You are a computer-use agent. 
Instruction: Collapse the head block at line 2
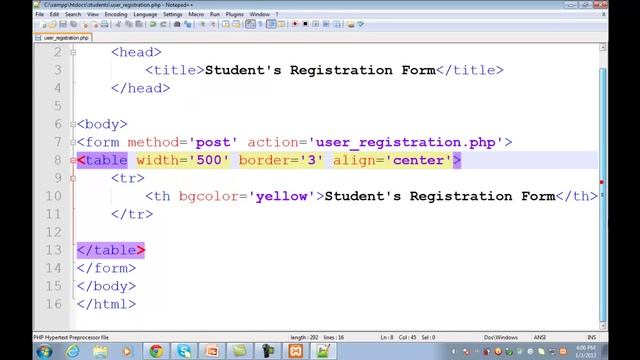point(73,52)
